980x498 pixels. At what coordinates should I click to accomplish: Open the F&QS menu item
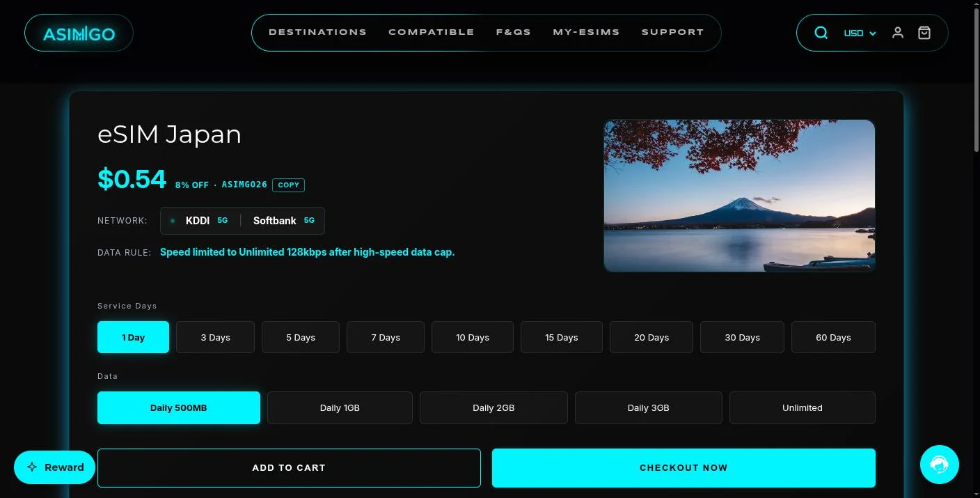pos(514,32)
